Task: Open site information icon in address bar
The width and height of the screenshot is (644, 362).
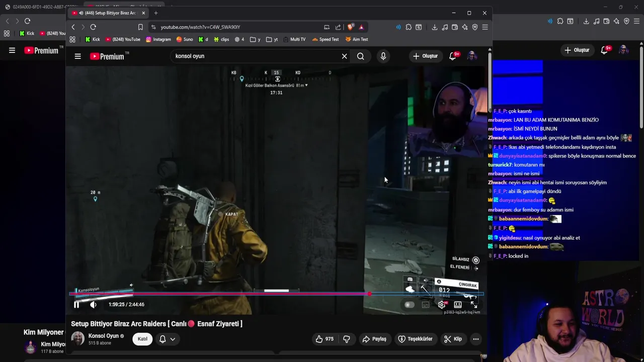Action: (153, 27)
